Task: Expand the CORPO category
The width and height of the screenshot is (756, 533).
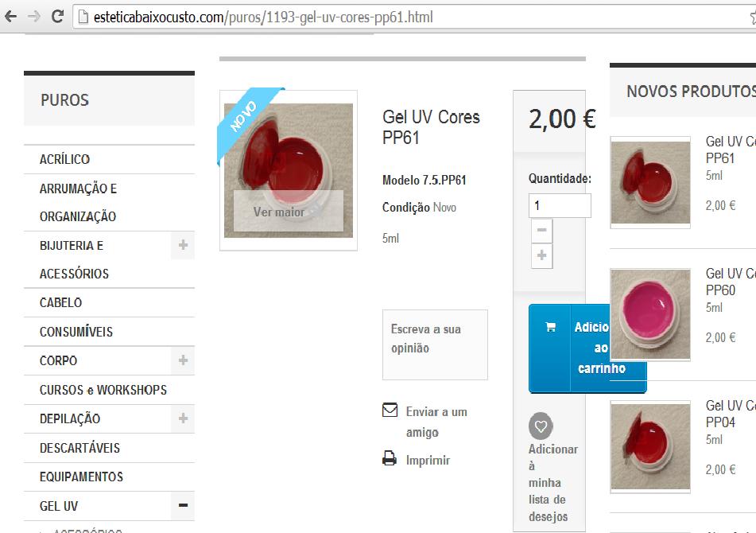Action: point(183,360)
